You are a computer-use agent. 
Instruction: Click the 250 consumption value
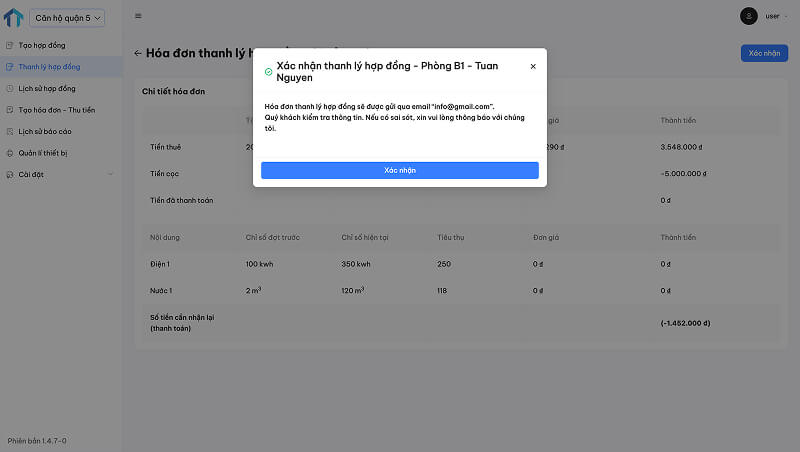pos(444,264)
